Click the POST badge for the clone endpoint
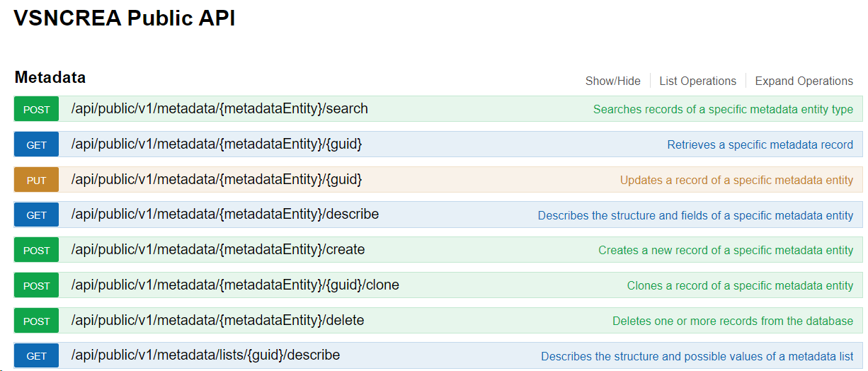Viewport: 868px width, 371px height. pyautogui.click(x=36, y=286)
